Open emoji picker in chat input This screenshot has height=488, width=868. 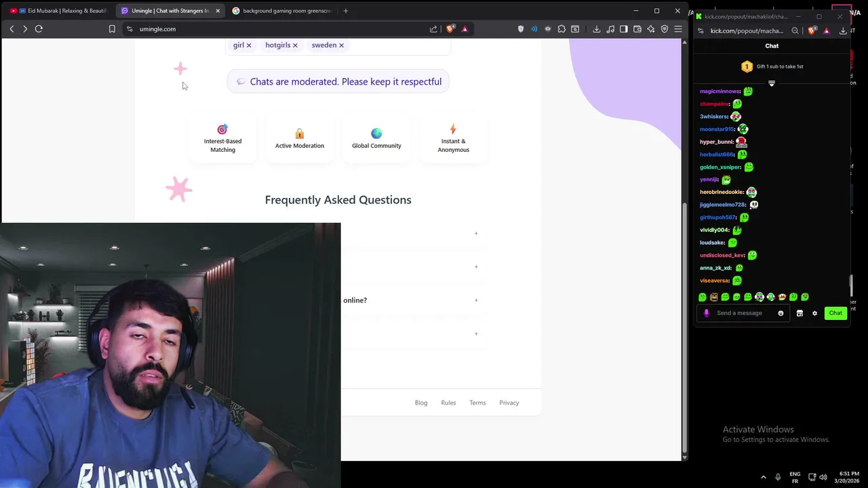(x=781, y=313)
